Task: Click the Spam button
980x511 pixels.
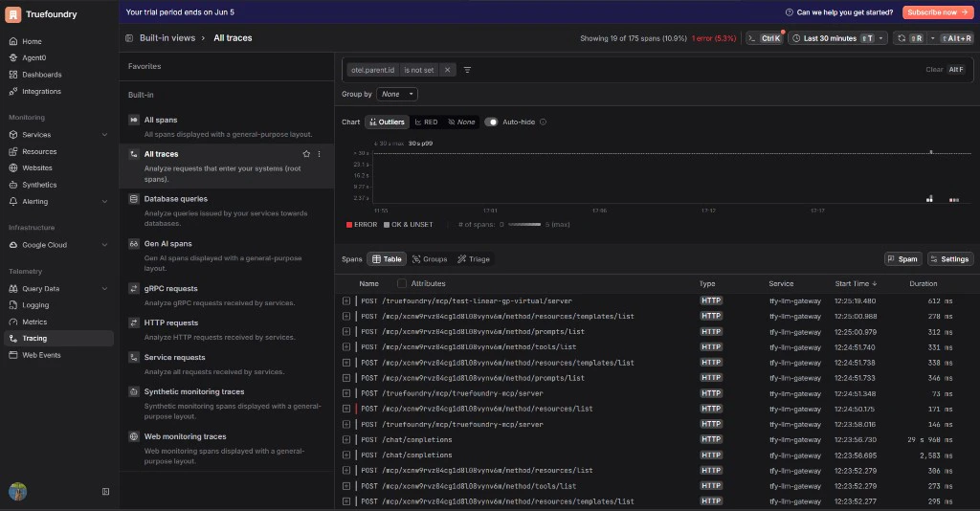Action: [x=902, y=259]
